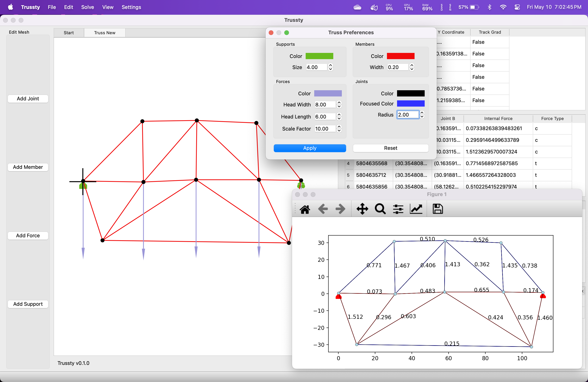This screenshot has width=588, height=382.
Task: Click the Add Force button
Action: [x=28, y=236]
